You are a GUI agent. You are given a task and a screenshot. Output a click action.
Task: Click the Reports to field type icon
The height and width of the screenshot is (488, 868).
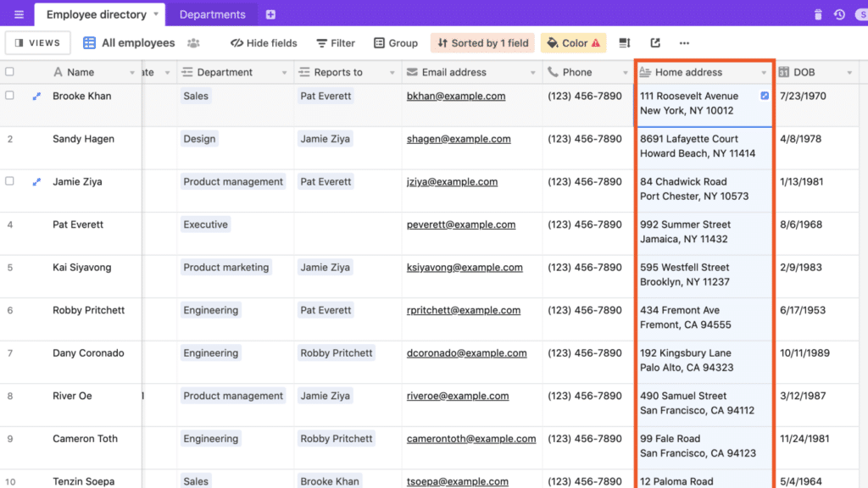coord(304,72)
